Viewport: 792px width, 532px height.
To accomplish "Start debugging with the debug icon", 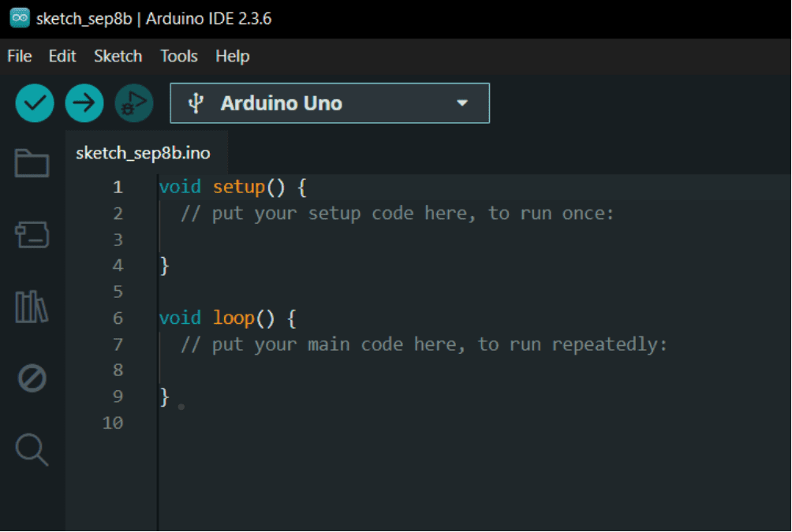I will pyautogui.click(x=133, y=102).
